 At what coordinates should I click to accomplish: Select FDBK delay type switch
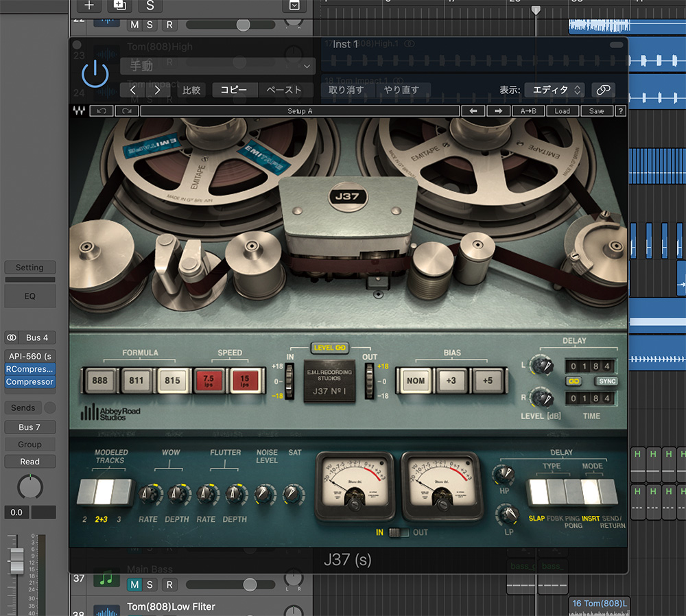[x=555, y=492]
